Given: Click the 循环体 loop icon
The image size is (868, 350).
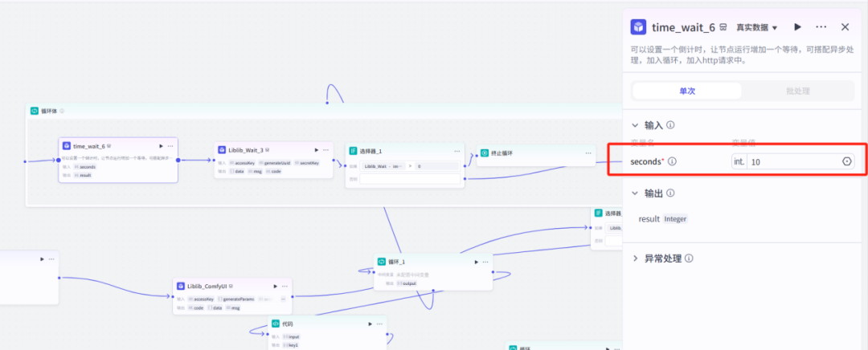Looking at the screenshot, I should click(34, 111).
